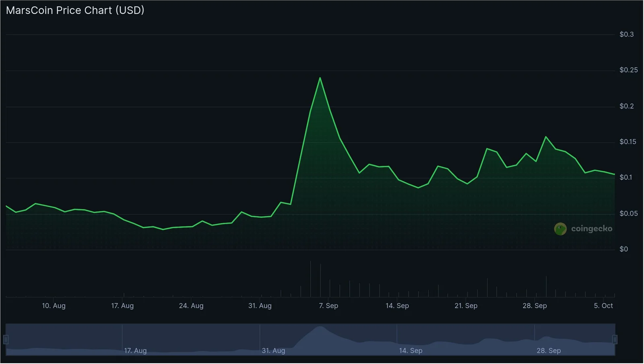This screenshot has height=364, width=644.
Task: Click the $0.2 price axis label
Action: point(627,106)
